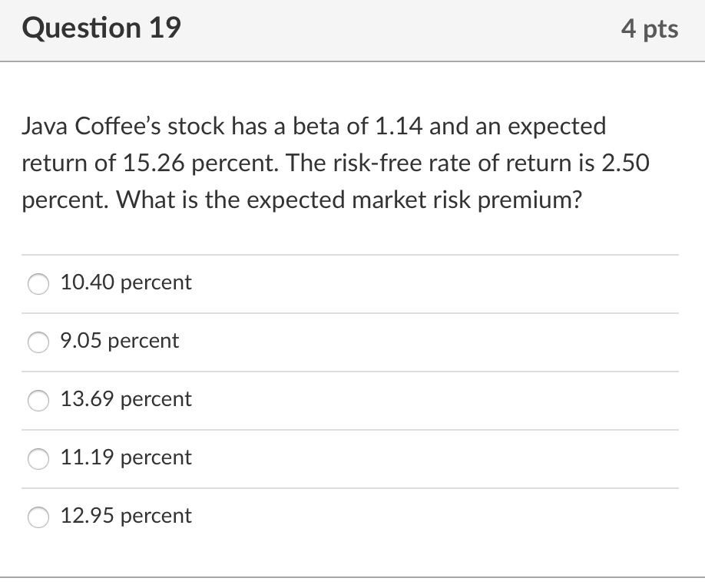Click the radio circle beside 10.40 percent

pyautogui.click(x=38, y=284)
